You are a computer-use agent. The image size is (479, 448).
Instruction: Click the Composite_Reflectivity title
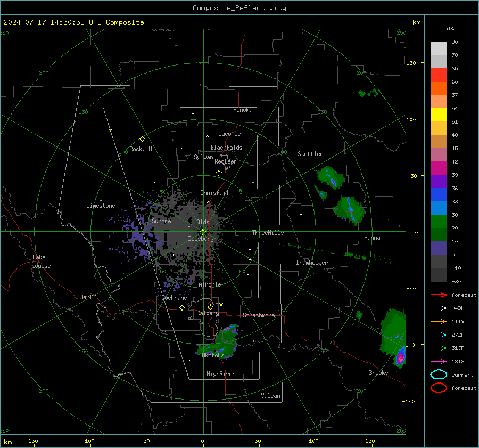pyautogui.click(x=240, y=8)
